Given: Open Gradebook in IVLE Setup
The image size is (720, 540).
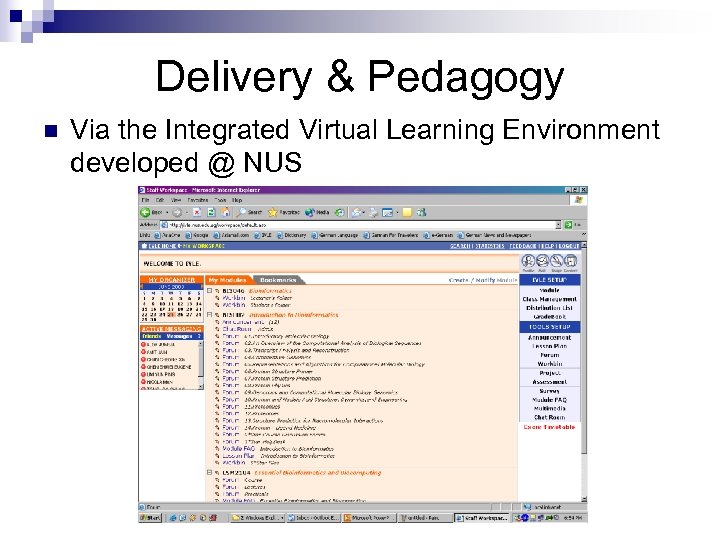Looking at the screenshot, I should [x=550, y=317].
